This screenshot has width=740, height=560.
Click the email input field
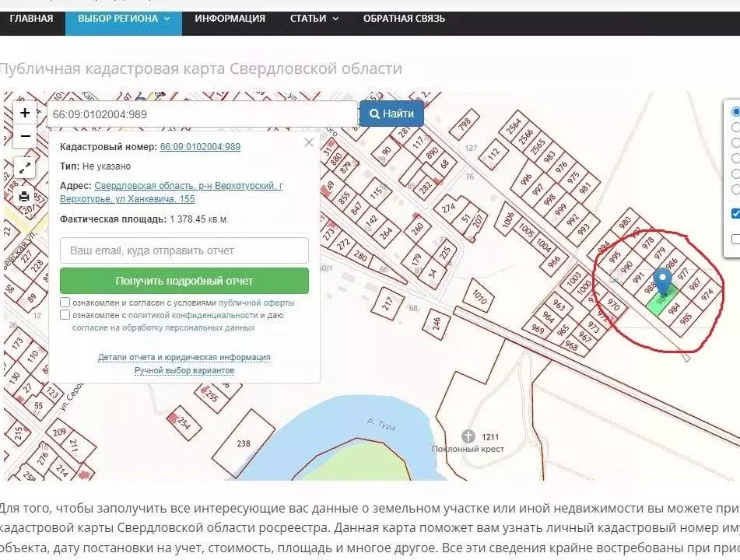pos(184,250)
